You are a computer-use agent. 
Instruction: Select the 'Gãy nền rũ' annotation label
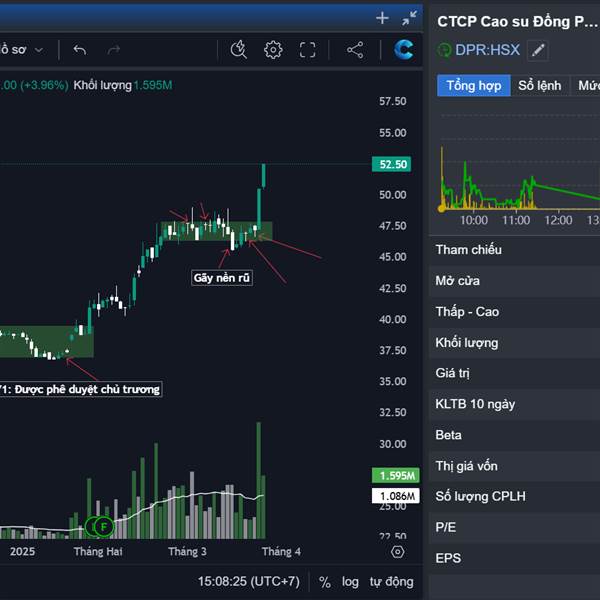(x=222, y=278)
